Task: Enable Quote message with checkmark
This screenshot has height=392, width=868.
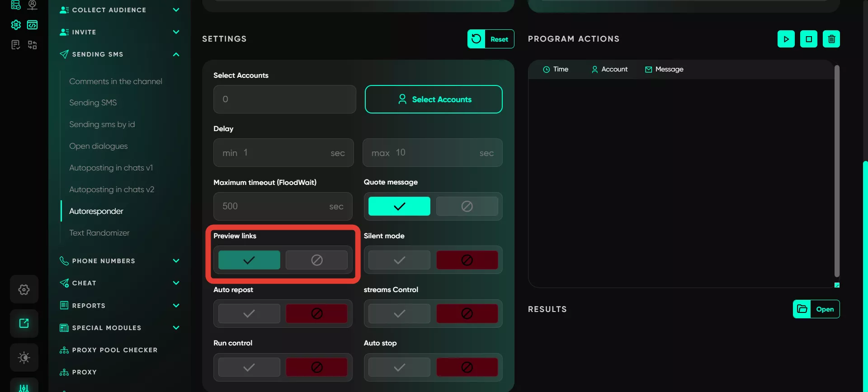Action: point(399,206)
